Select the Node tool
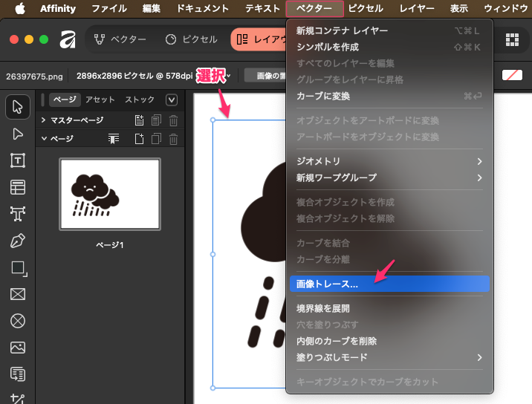Viewport: 532px width, 404px height. point(18,134)
